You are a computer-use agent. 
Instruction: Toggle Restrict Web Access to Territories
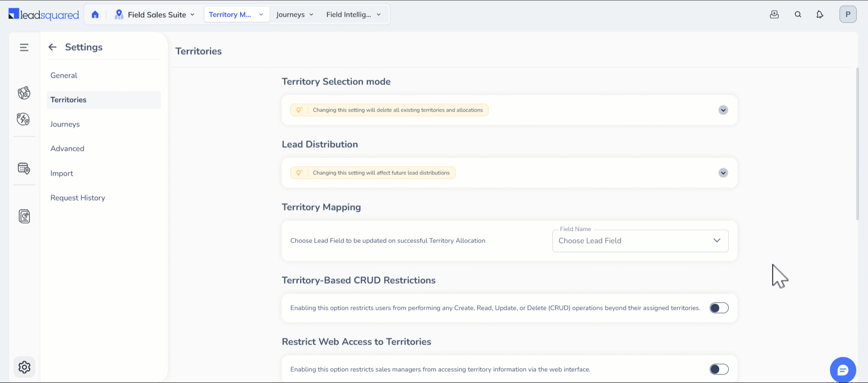click(719, 369)
